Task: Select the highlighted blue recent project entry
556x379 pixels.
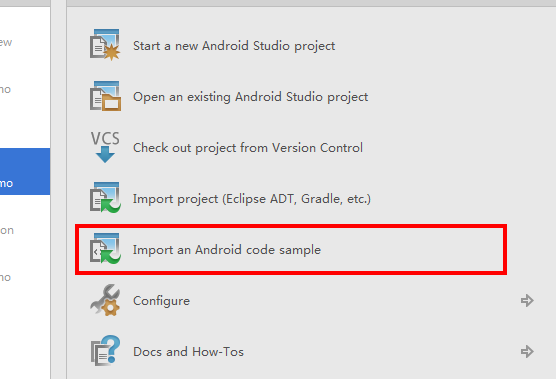Action: (25, 172)
